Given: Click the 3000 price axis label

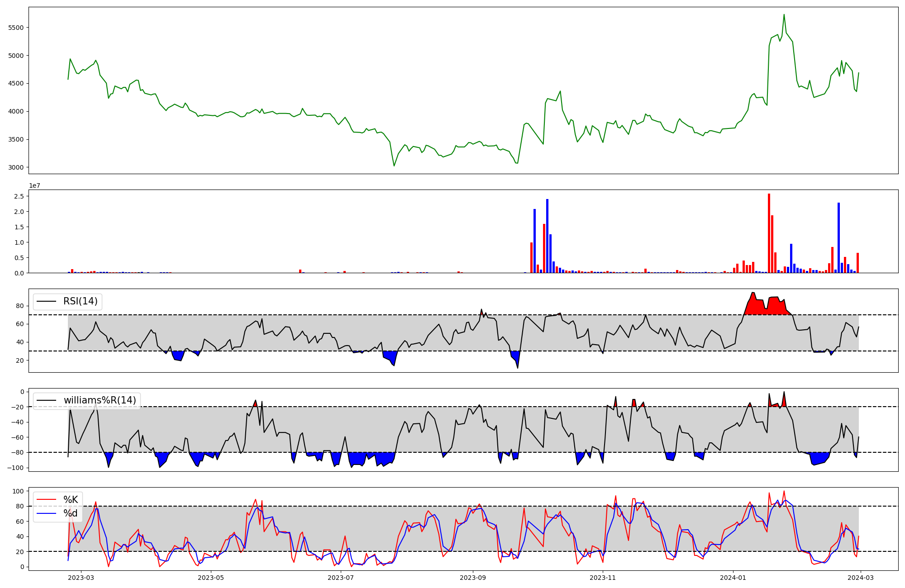Looking at the screenshot, I should coord(16,167).
